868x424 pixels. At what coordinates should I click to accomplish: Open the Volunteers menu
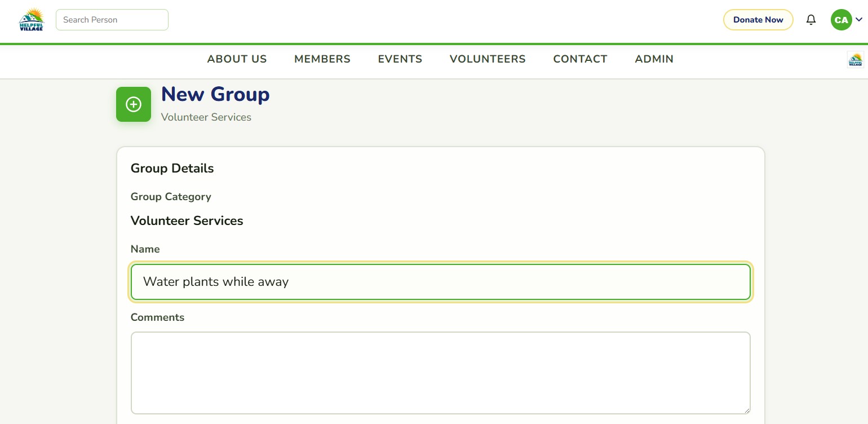(488, 59)
